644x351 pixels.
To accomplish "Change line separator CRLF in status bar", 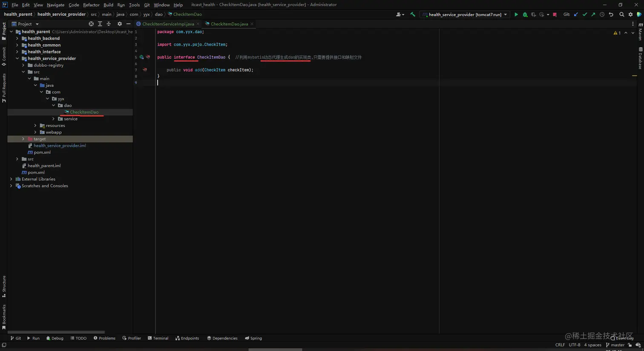I will (x=560, y=345).
